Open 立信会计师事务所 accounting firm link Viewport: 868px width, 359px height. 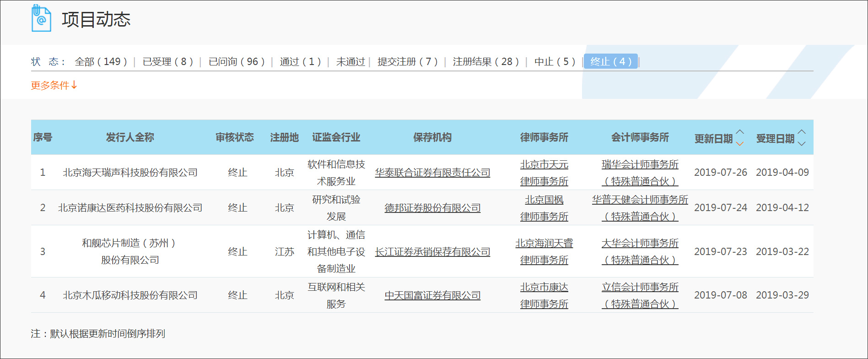(640, 295)
